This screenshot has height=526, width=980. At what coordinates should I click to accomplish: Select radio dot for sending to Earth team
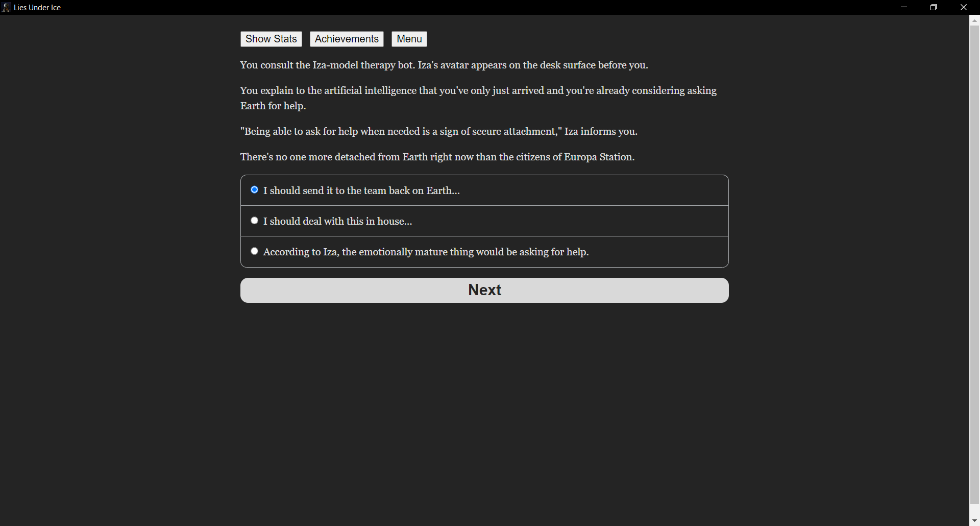[x=254, y=190]
